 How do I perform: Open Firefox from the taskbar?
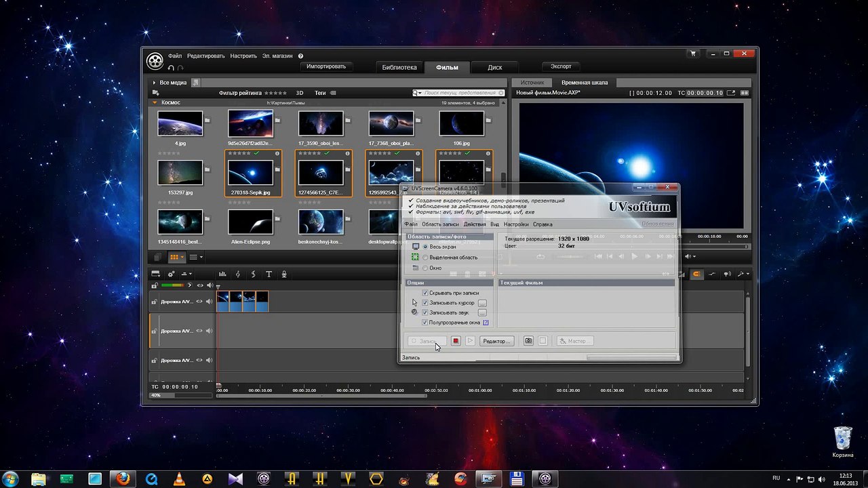(x=123, y=479)
